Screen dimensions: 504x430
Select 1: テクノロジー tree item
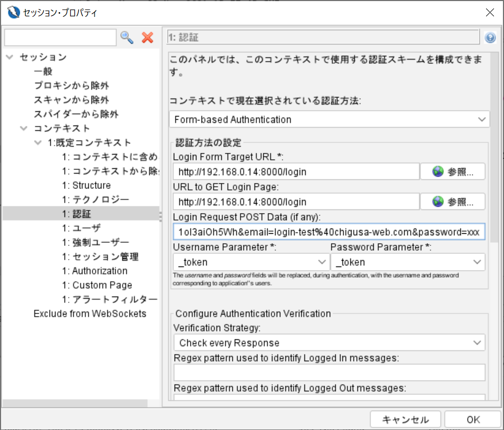point(96,199)
